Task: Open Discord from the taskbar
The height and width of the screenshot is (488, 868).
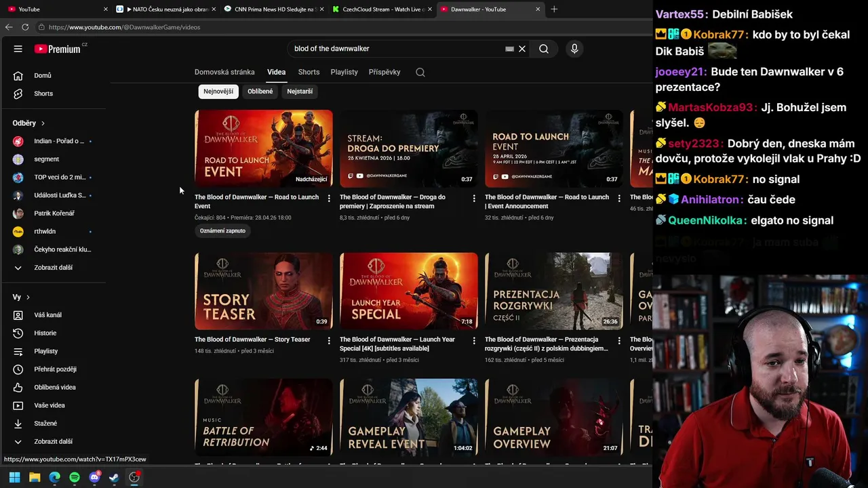Action: tap(94, 477)
